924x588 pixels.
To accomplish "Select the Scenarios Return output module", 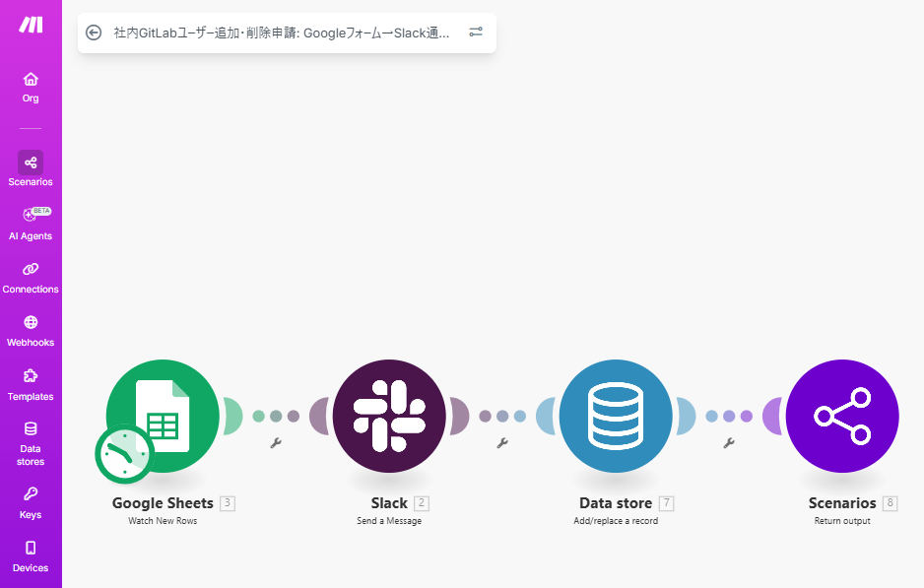I will pos(842,416).
